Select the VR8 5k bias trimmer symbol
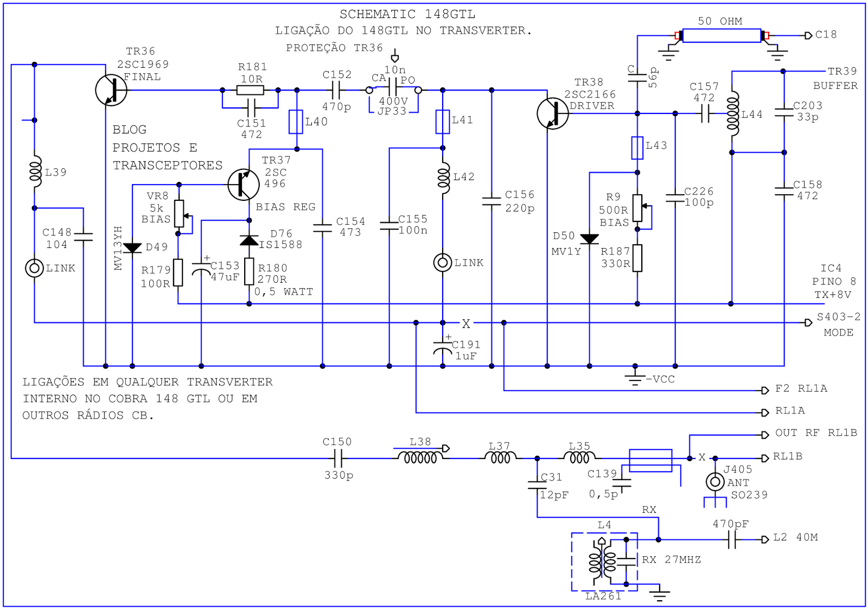 (x=182, y=213)
